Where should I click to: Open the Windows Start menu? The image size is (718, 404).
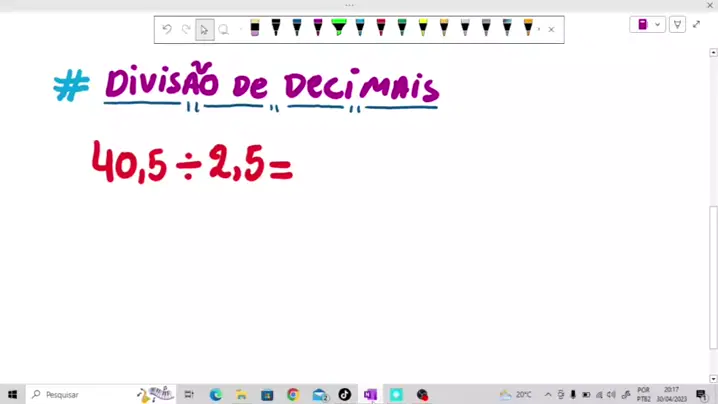(x=13, y=395)
